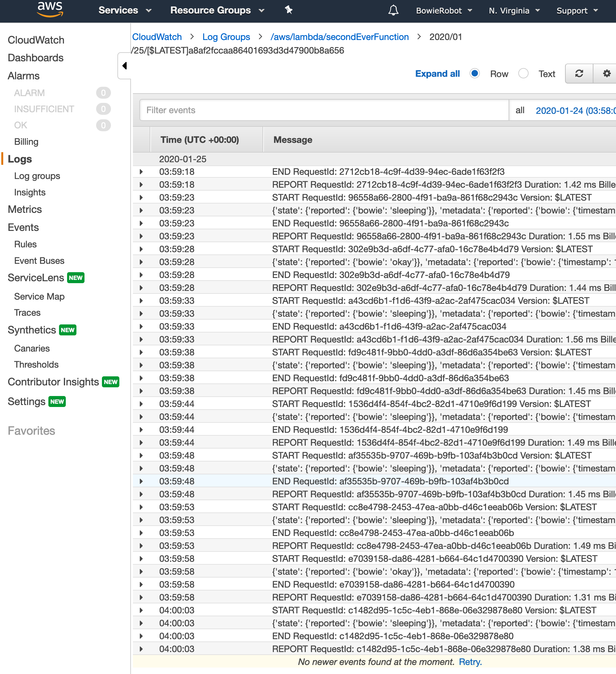616x674 pixels.
Task: Focus the Filter events input
Action: click(324, 110)
